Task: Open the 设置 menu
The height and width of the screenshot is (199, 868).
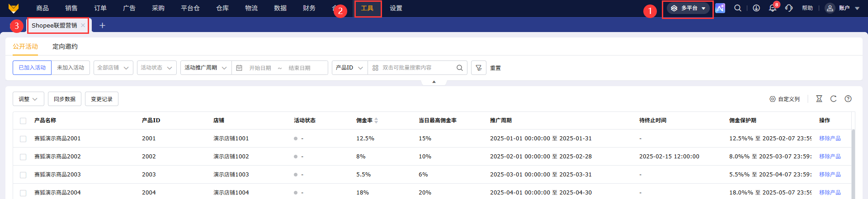Action: pos(396,8)
